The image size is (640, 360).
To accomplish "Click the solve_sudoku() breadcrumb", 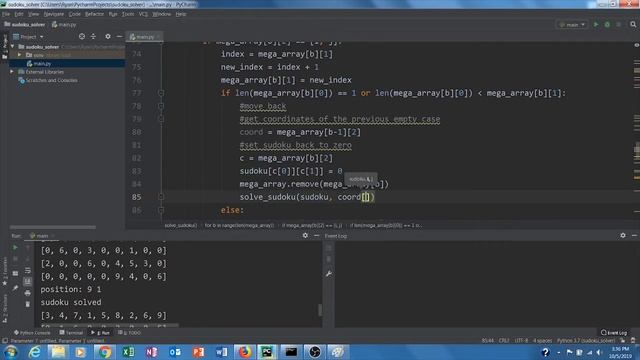I will tap(180, 225).
